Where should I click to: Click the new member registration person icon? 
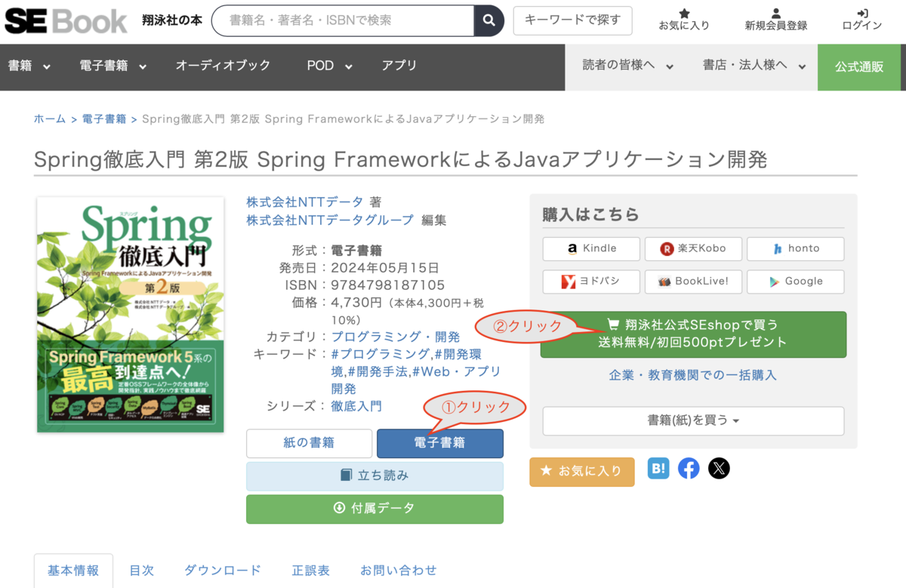click(x=776, y=14)
